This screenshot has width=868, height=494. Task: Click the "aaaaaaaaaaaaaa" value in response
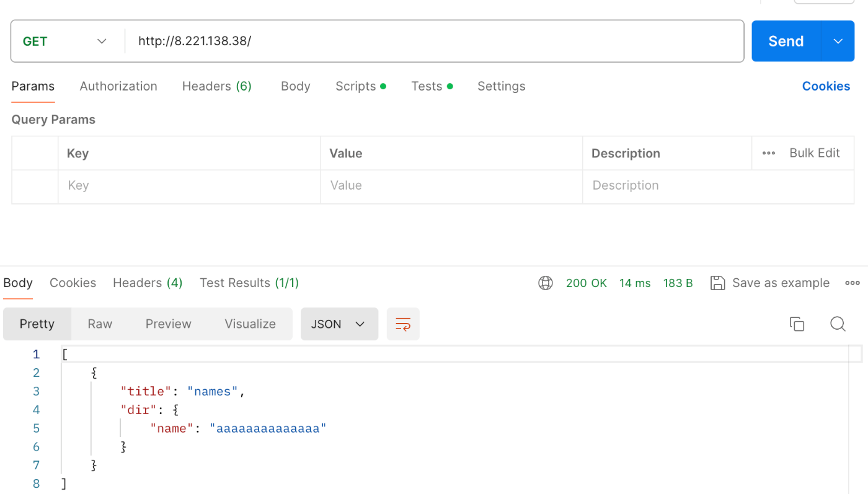point(268,428)
